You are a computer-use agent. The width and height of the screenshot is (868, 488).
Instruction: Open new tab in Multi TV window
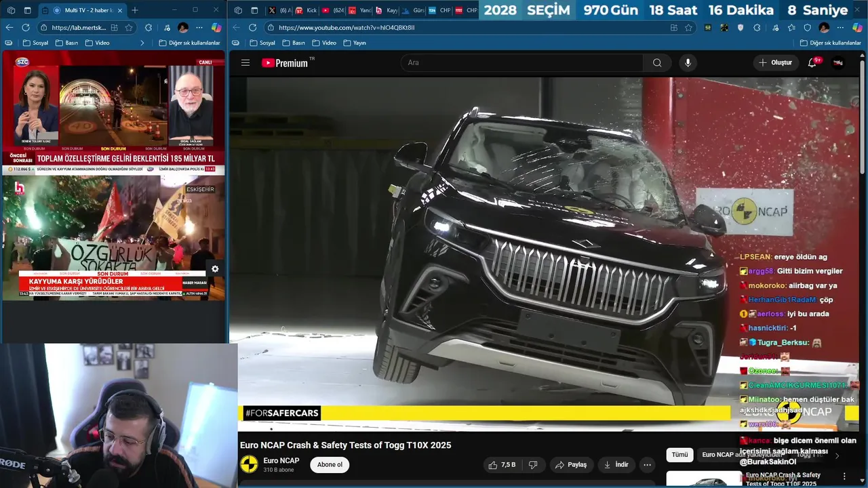[x=135, y=10]
